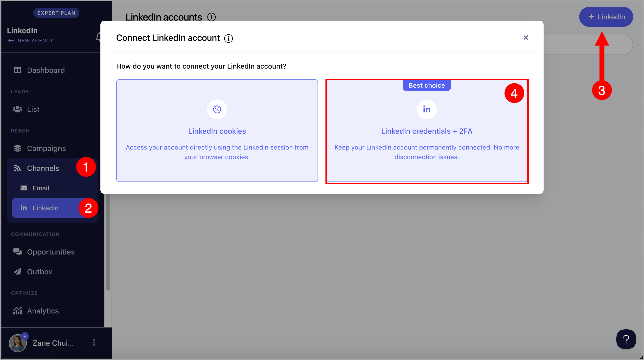Click the bar chart Analytics icon

click(17, 311)
